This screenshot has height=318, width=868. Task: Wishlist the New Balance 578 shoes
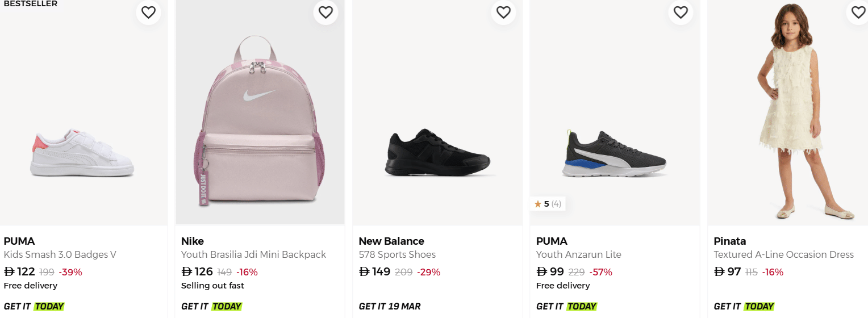pos(503,12)
